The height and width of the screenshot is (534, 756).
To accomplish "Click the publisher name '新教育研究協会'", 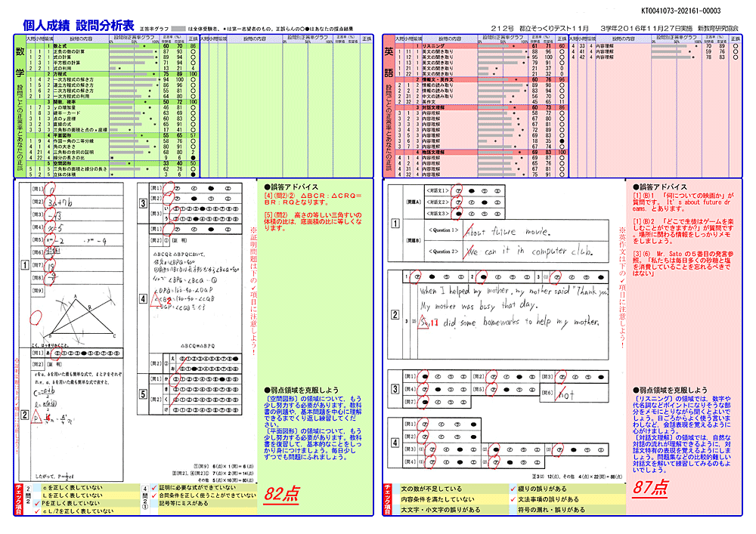I will pyautogui.click(x=718, y=29).
